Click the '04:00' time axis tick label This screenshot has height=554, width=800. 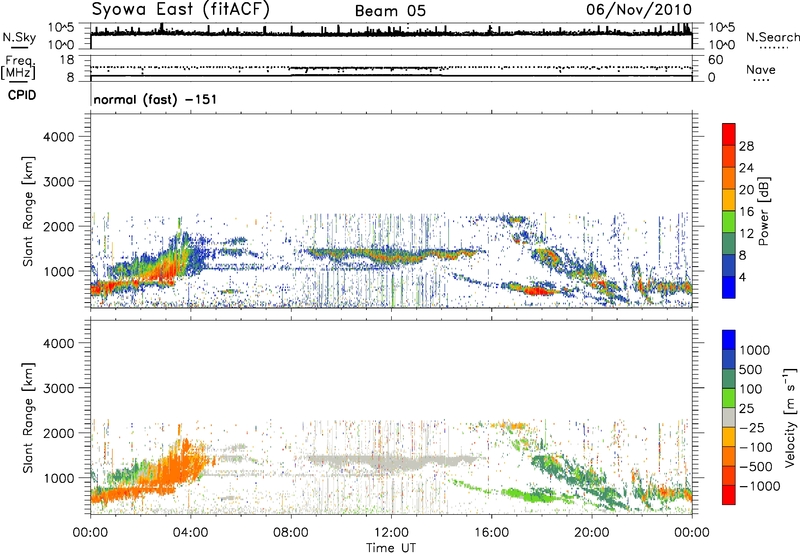(x=190, y=533)
